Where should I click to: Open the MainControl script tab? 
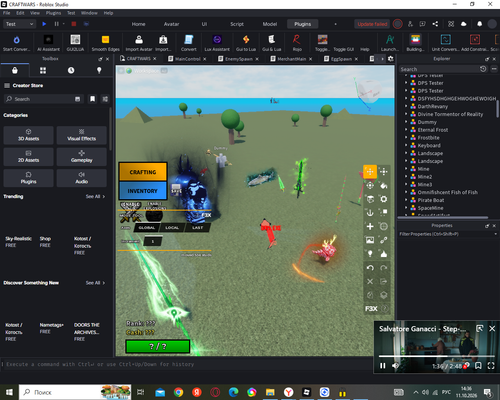pyautogui.click(x=188, y=59)
